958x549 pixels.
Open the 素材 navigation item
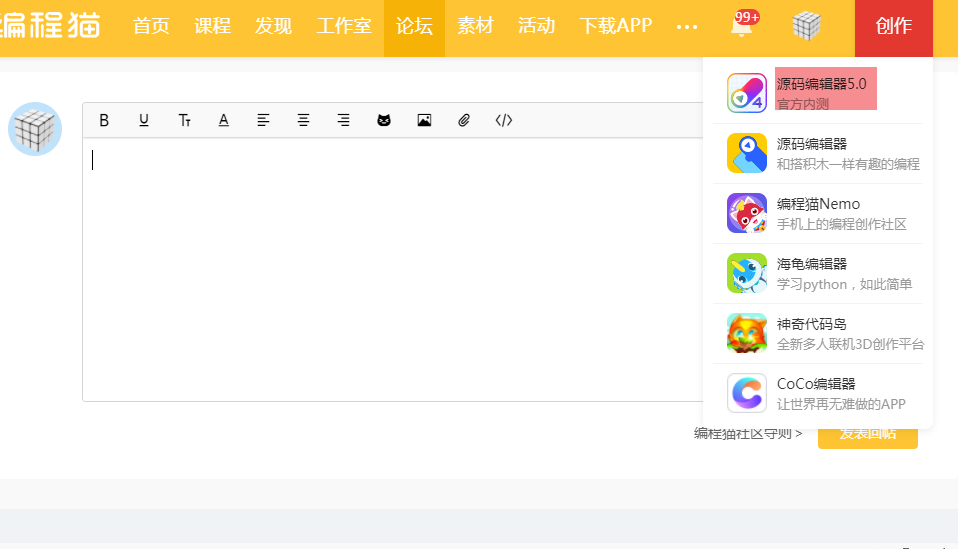pyautogui.click(x=475, y=26)
